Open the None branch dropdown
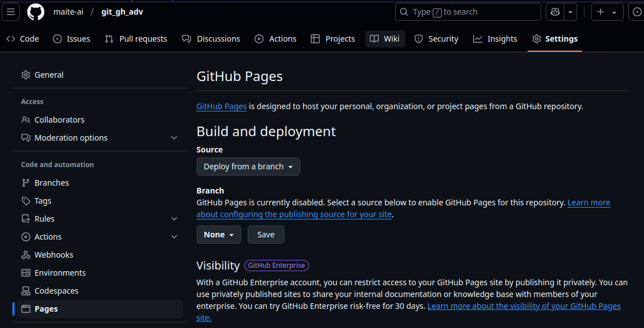The image size is (644, 328). [x=219, y=235]
